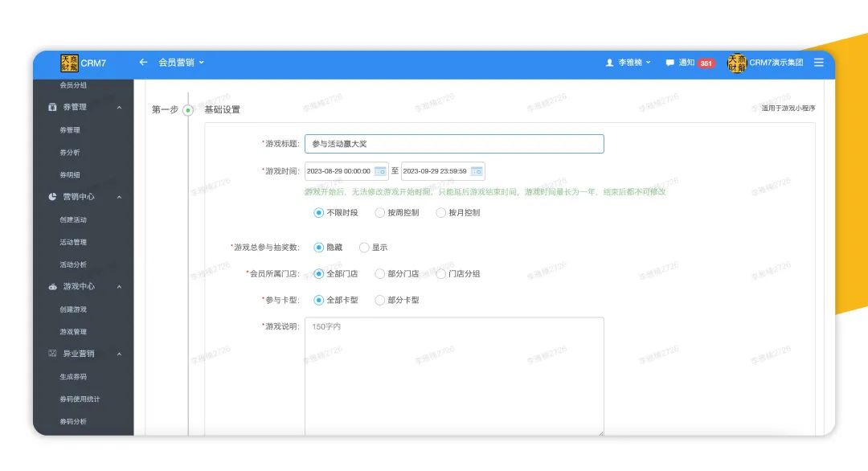The image size is (868, 471).
Task: Click the game start time field
Action: pyautogui.click(x=346, y=171)
